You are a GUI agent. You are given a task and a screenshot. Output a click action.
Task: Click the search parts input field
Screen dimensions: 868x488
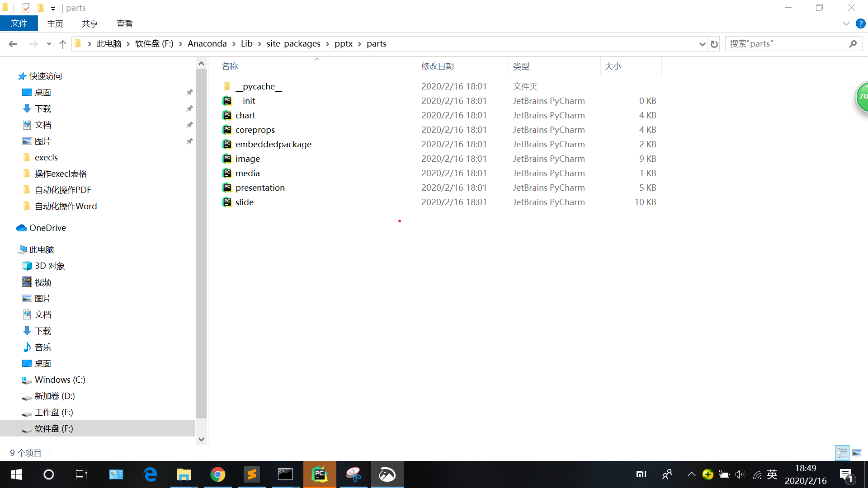[787, 44]
